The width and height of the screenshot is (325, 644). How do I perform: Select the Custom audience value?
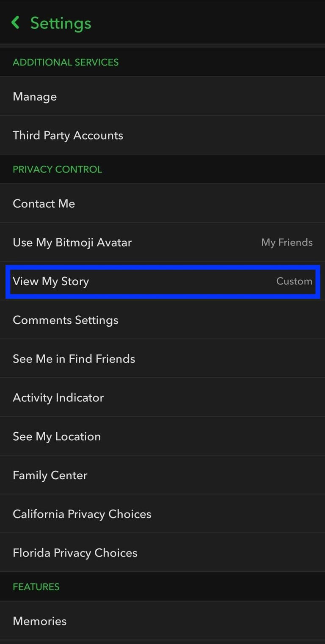pyautogui.click(x=294, y=281)
